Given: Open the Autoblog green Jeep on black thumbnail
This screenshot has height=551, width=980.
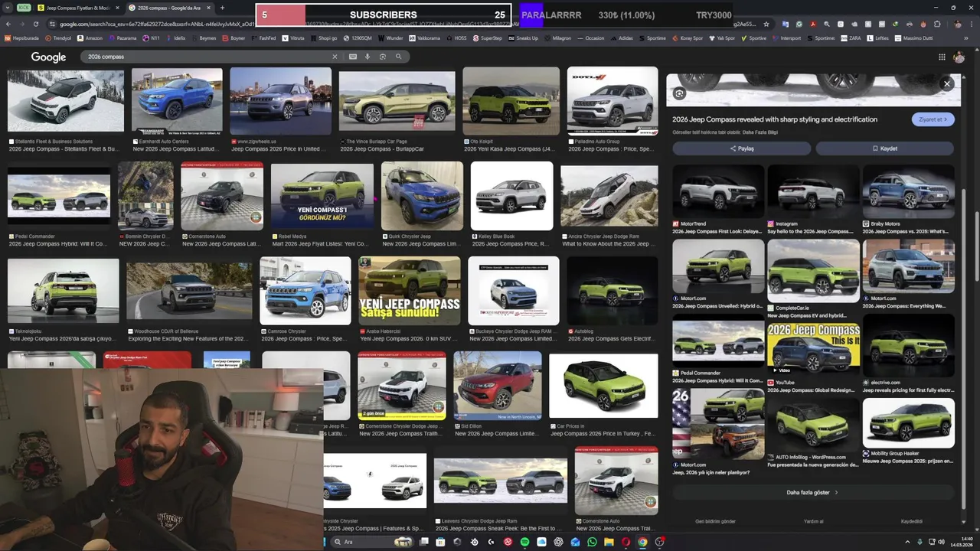Looking at the screenshot, I should 612,291.
